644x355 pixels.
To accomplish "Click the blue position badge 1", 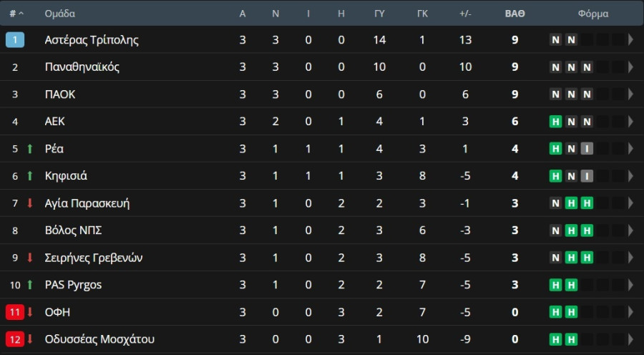I will (15, 40).
